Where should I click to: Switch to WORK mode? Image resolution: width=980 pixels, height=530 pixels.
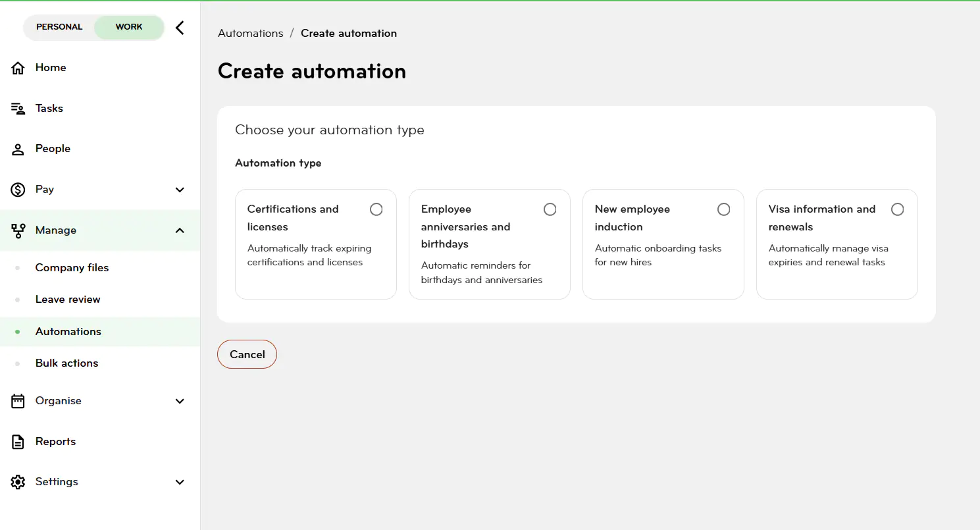pos(129,27)
